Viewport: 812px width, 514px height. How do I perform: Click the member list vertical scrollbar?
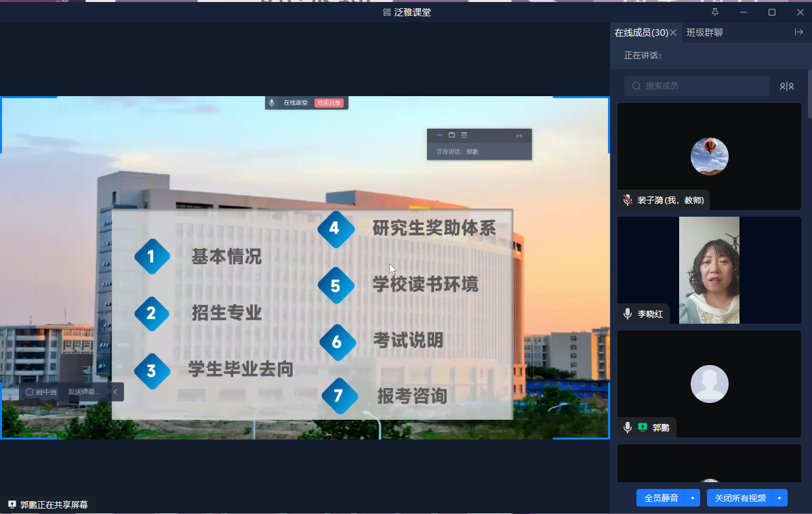[809, 95]
